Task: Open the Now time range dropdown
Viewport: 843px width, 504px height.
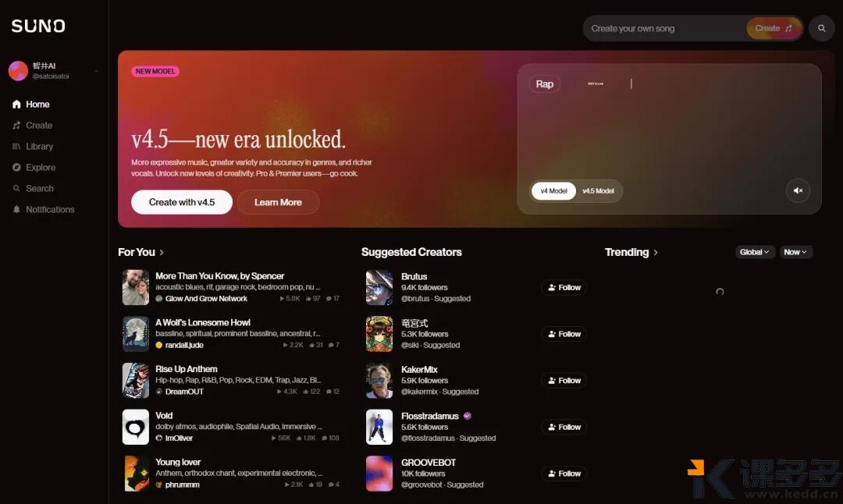Action: pyautogui.click(x=795, y=252)
